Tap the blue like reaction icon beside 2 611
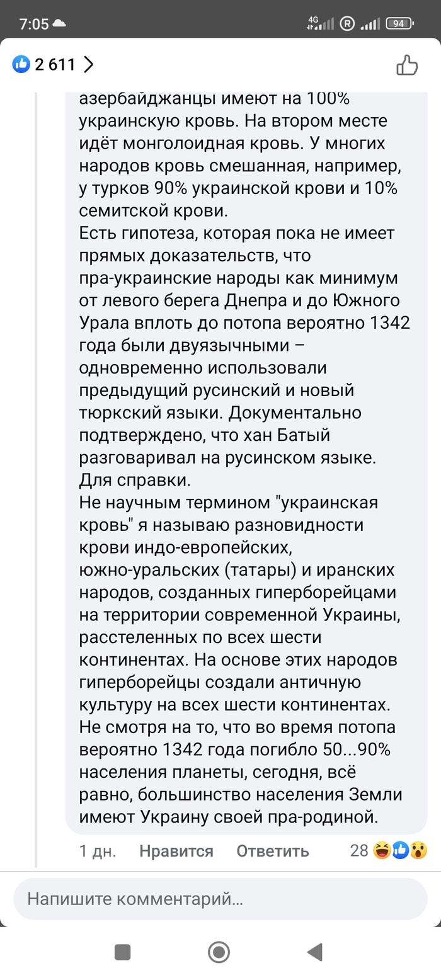 21,64
